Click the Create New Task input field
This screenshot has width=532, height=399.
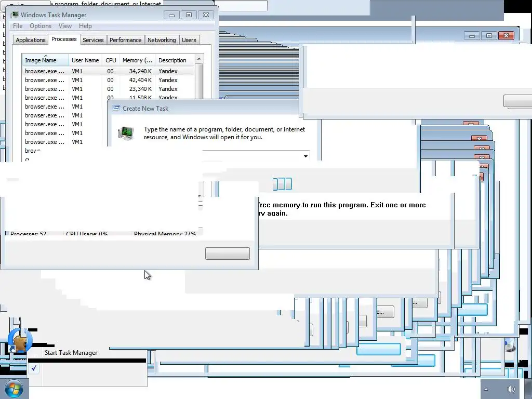[x=256, y=156]
